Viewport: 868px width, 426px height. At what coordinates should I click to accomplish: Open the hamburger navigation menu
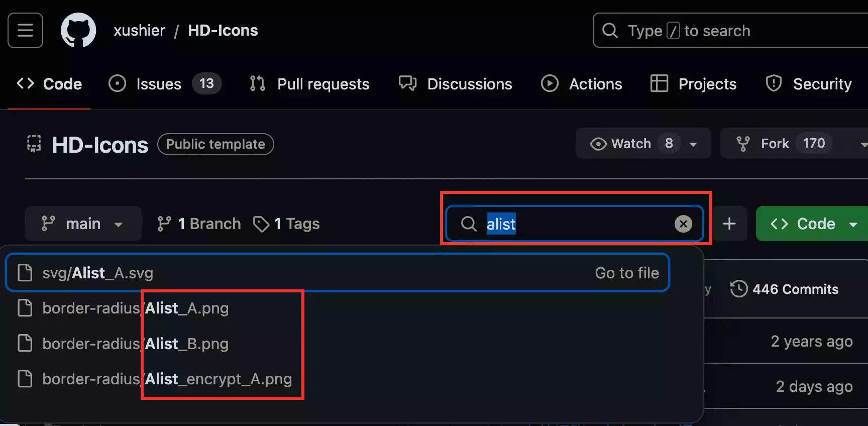point(25,31)
